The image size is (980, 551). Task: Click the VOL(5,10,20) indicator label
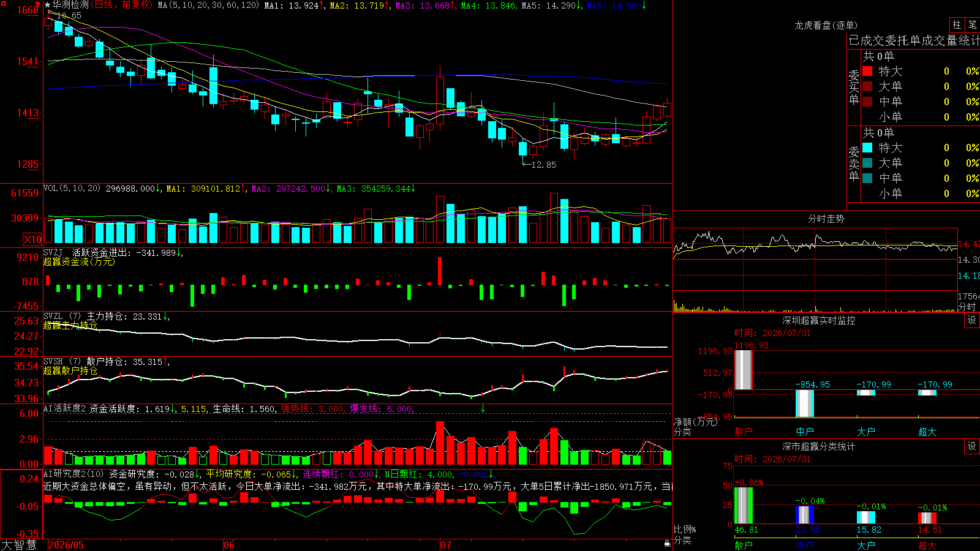(72, 189)
